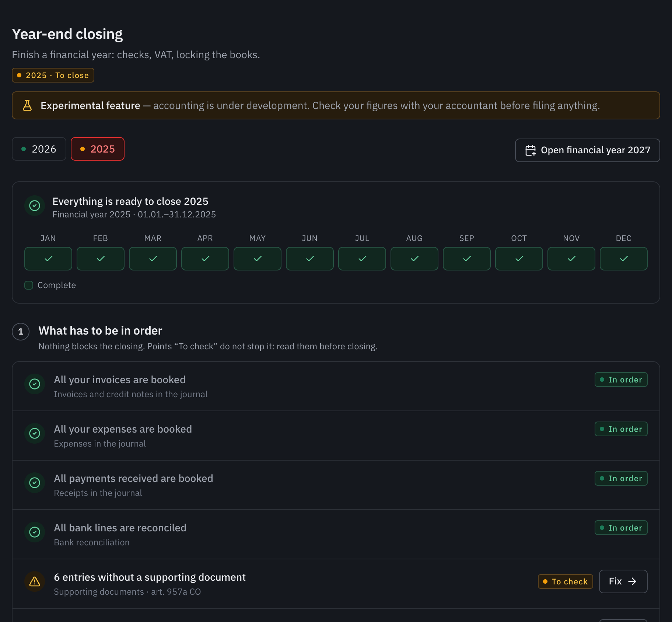Viewport: 672px width, 622px height.
Task: Select the APR month checkmark box
Action: click(x=205, y=259)
